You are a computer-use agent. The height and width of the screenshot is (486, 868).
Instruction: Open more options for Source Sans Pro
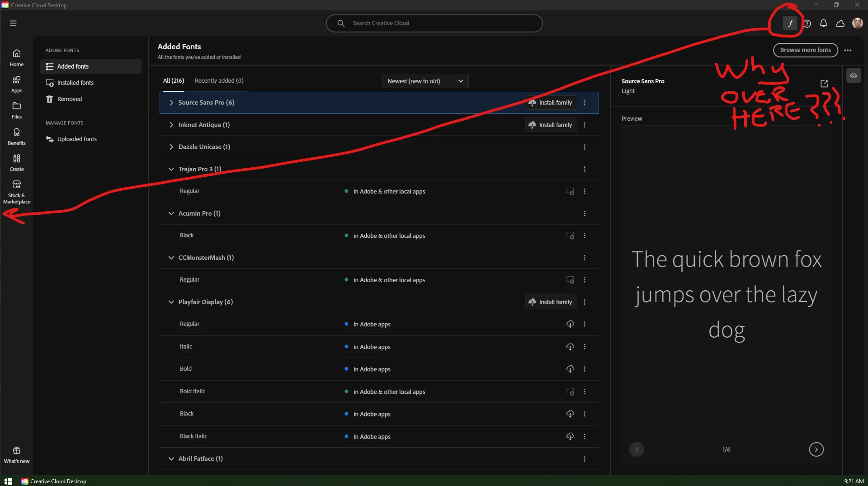pyautogui.click(x=585, y=103)
